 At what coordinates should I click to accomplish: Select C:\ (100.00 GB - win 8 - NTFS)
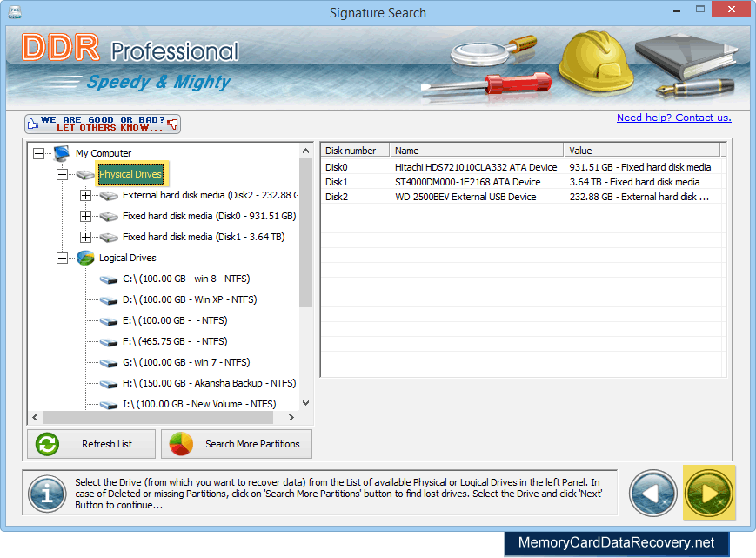tap(186, 279)
